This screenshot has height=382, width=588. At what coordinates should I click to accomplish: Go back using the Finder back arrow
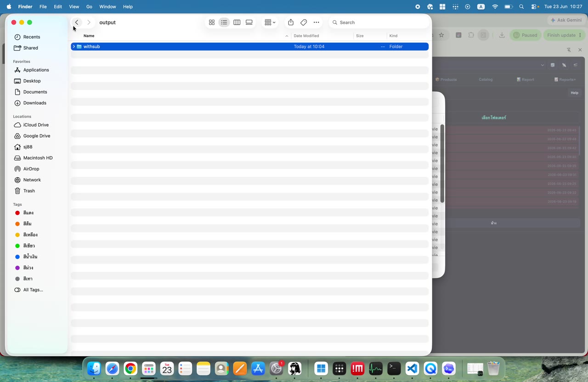click(x=77, y=22)
